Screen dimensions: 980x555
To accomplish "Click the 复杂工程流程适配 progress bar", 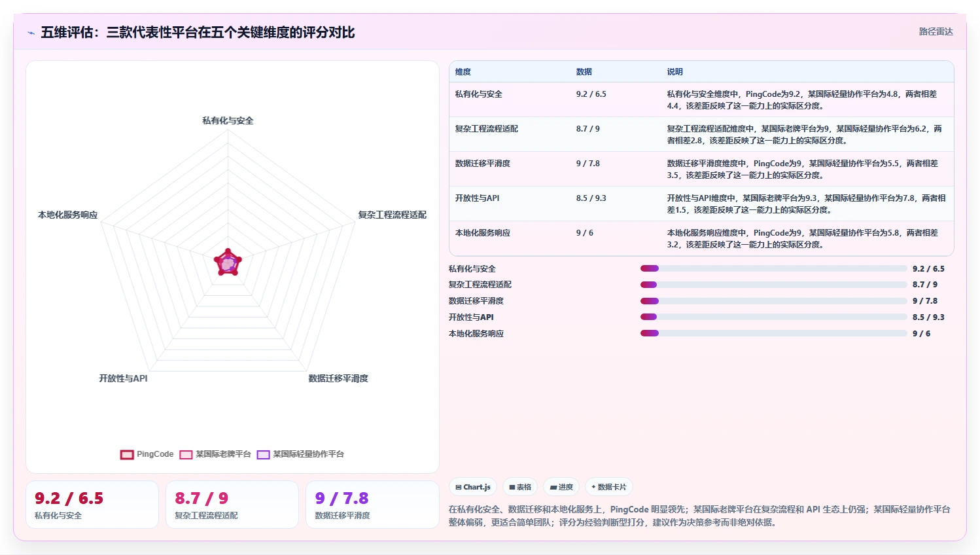I will pos(774,285).
